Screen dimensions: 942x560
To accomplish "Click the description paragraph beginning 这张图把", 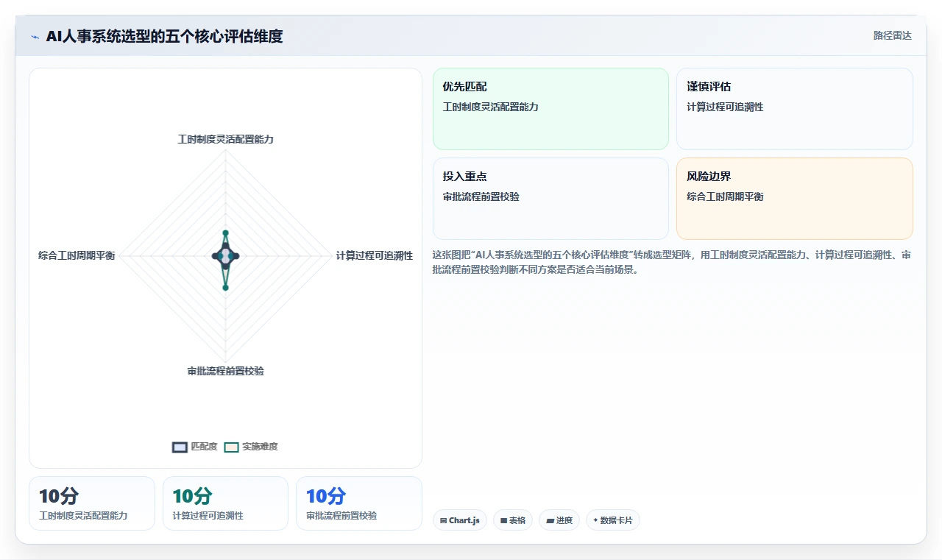I will (672, 262).
